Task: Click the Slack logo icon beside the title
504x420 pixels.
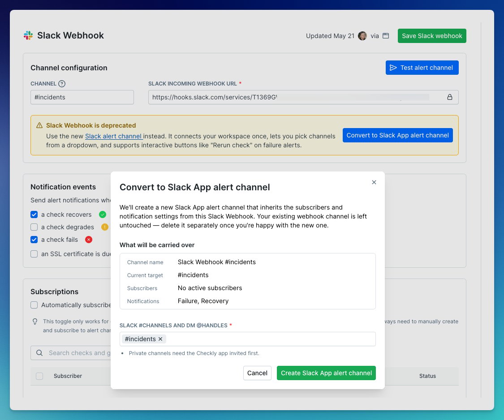Action: point(28,35)
